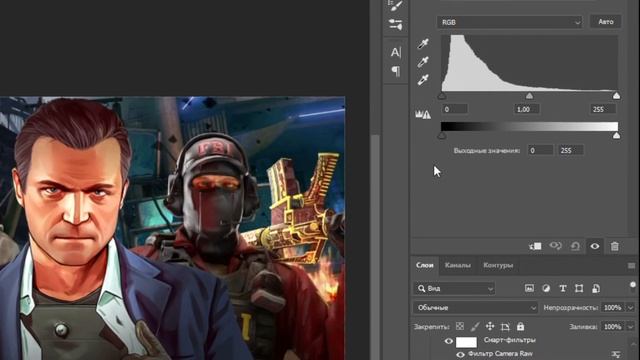Click the levels histogram graph
Image resolution: width=640 pixels, height=360 pixels.
click(529, 63)
